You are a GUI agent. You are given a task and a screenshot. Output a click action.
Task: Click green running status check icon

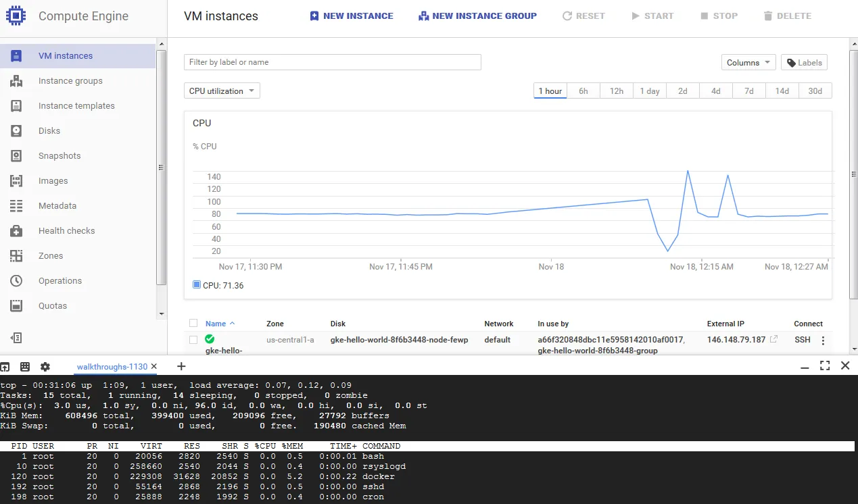point(210,339)
